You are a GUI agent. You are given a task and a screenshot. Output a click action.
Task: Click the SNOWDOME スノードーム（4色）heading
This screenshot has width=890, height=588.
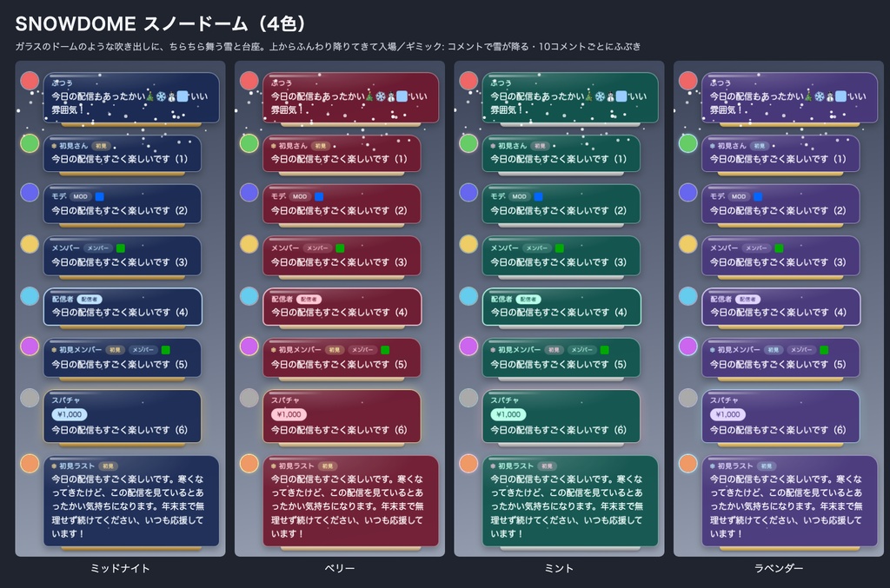point(160,23)
